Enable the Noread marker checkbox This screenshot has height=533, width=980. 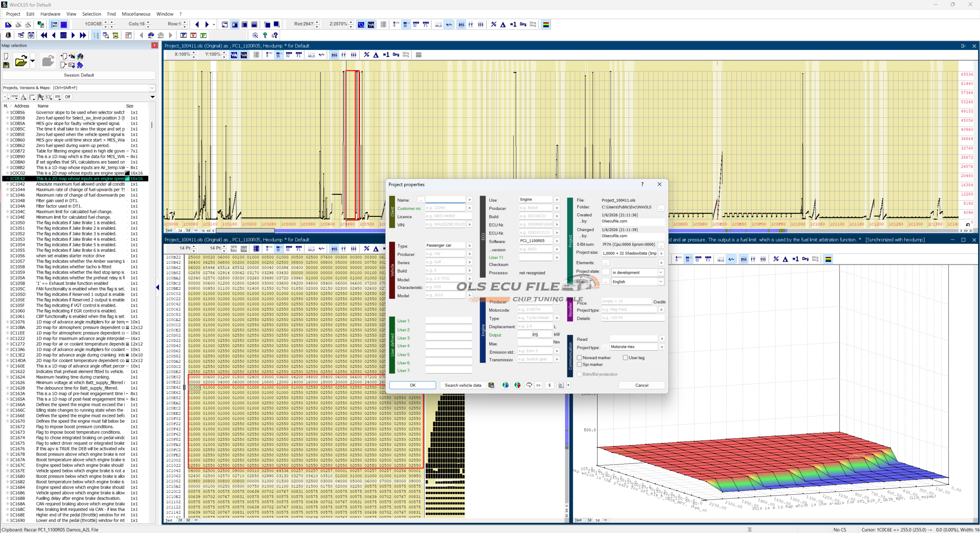point(580,358)
